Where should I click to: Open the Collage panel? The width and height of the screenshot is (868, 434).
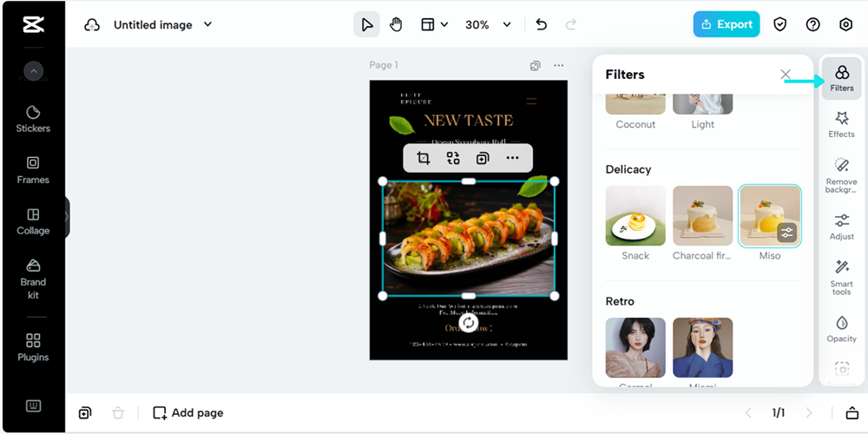[33, 221]
